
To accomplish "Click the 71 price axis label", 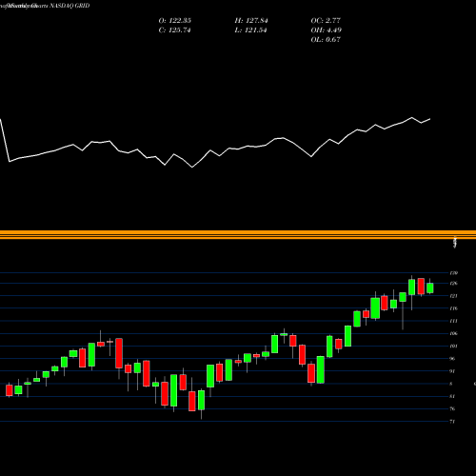I will pos(453,422).
